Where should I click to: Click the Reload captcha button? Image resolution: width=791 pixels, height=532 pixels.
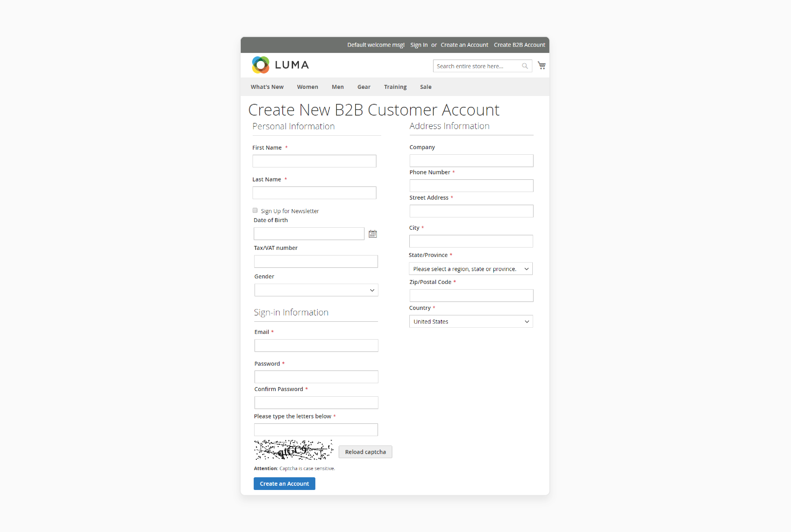pos(365,452)
